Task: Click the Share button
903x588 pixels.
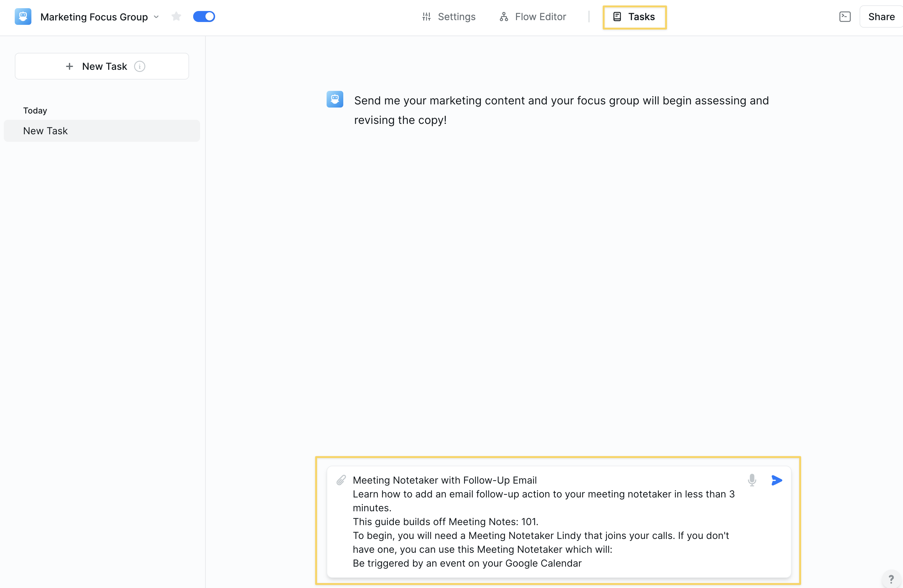Action: [881, 17]
